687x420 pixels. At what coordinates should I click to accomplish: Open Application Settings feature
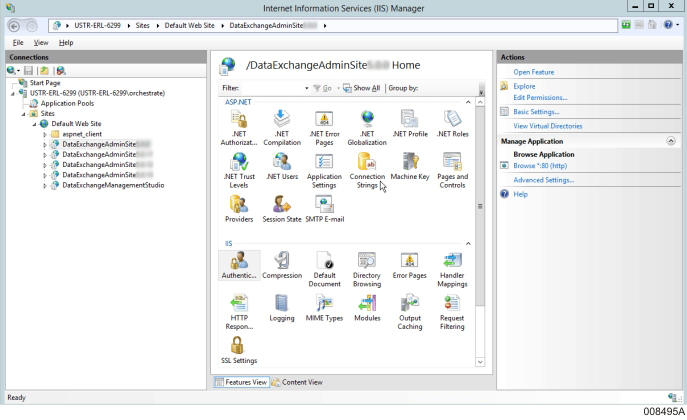tap(324, 170)
